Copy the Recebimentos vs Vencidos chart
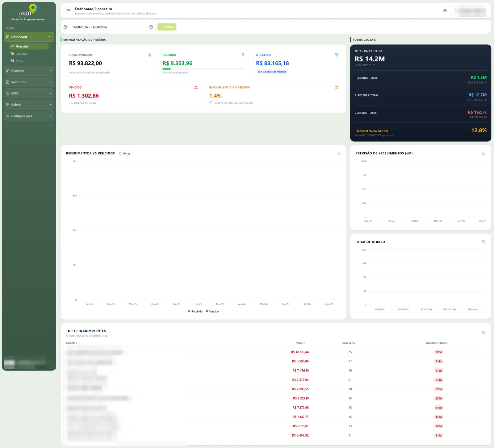Screen dimensions: 494x448 pos(338,153)
